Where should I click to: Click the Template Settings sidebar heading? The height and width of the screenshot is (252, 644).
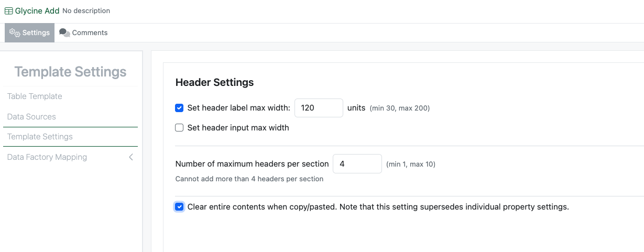70,72
